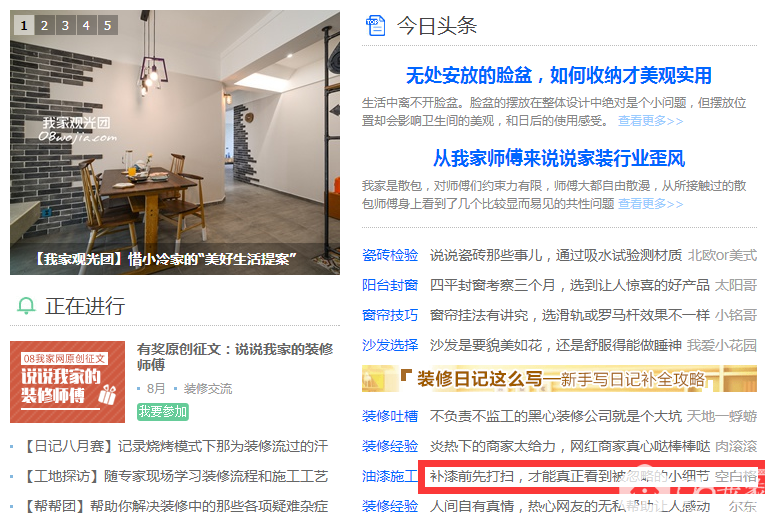The image size is (774, 525).
Task: Open 有奖原创征文 title link
Action: point(235,357)
